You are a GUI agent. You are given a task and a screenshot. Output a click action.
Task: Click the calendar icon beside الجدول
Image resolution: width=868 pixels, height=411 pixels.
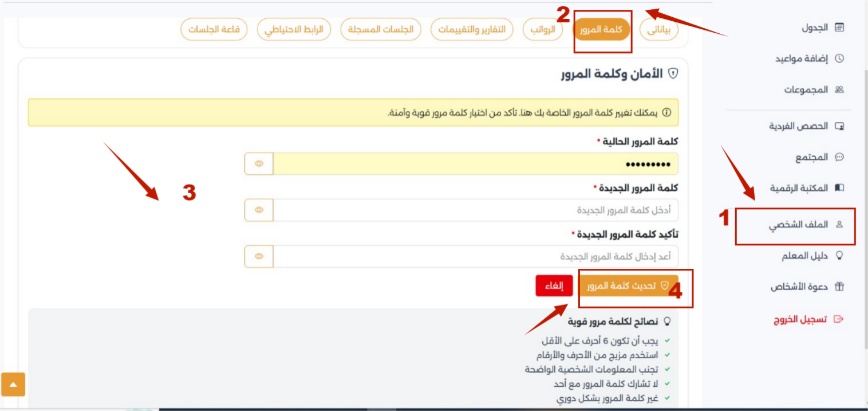(x=839, y=28)
